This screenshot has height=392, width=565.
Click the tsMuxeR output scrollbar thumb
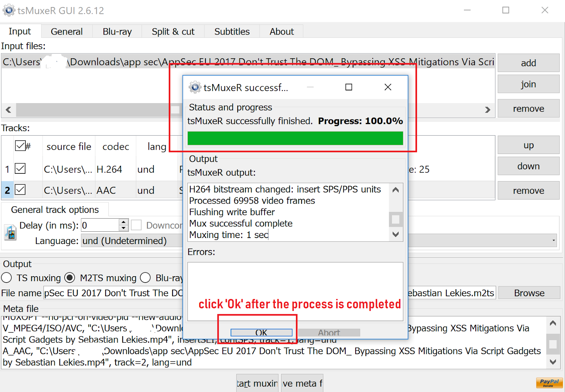pyautogui.click(x=396, y=219)
